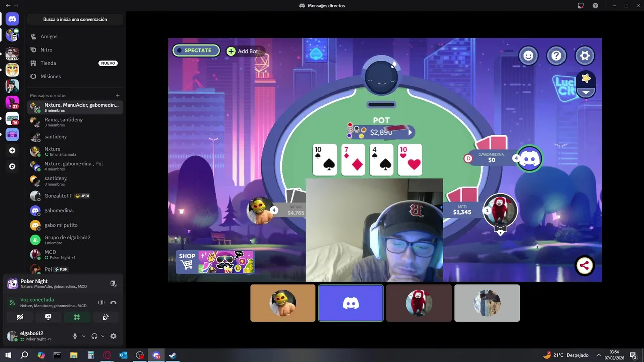644x362 pixels.
Task: Expand the pot details arrow
Action: click(410, 132)
